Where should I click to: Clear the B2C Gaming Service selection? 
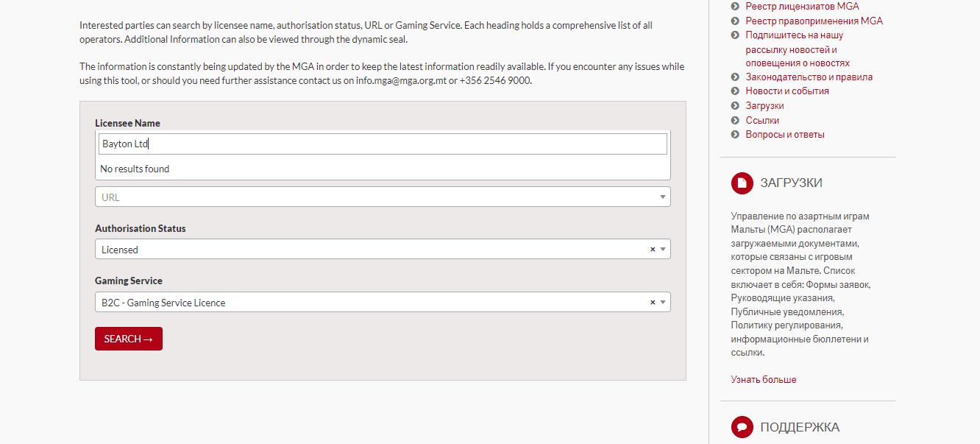[652, 303]
